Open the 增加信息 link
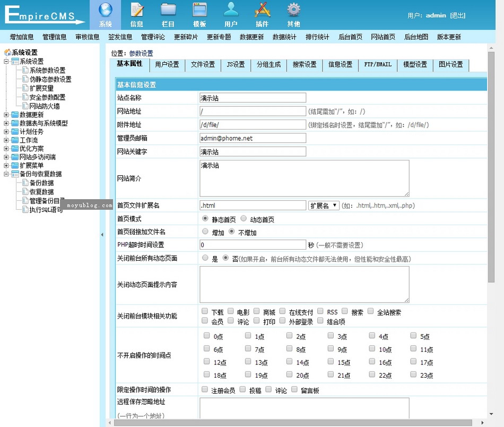Image resolution: width=504 pixels, height=427 pixels. (22, 37)
